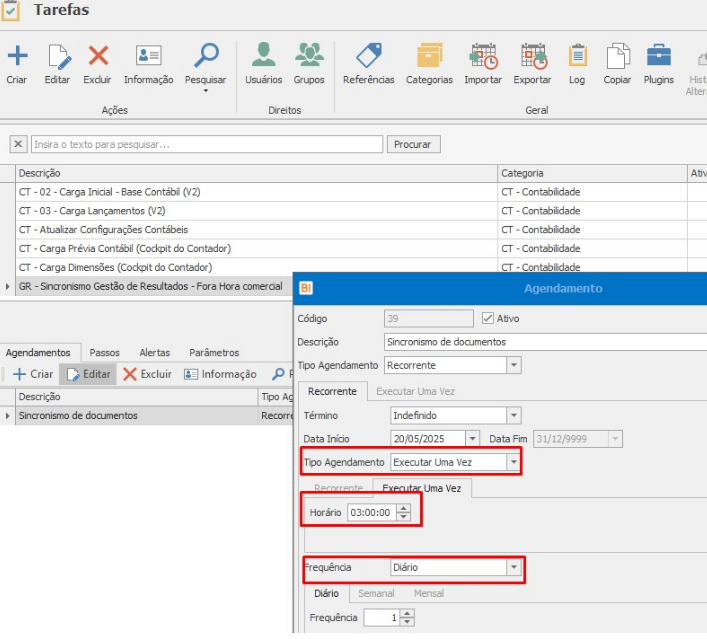Click the Importar ribbon icon

[x=483, y=56]
